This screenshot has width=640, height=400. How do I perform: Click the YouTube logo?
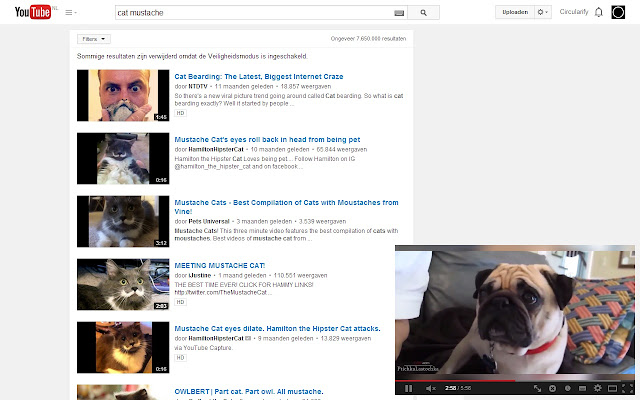[x=33, y=12]
